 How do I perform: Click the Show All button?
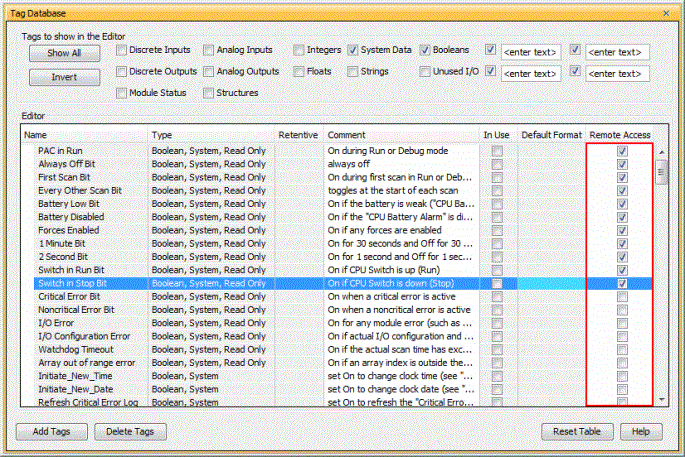(x=63, y=52)
